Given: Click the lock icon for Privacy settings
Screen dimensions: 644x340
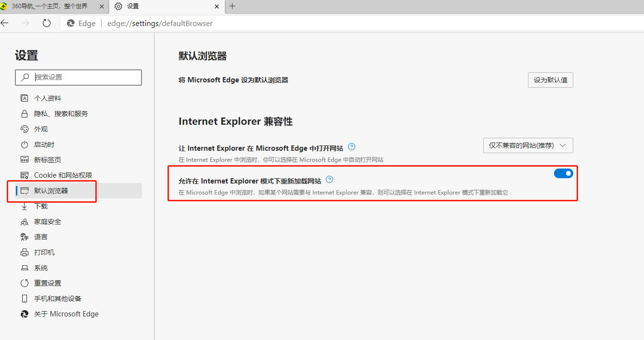Looking at the screenshot, I should click(25, 114).
